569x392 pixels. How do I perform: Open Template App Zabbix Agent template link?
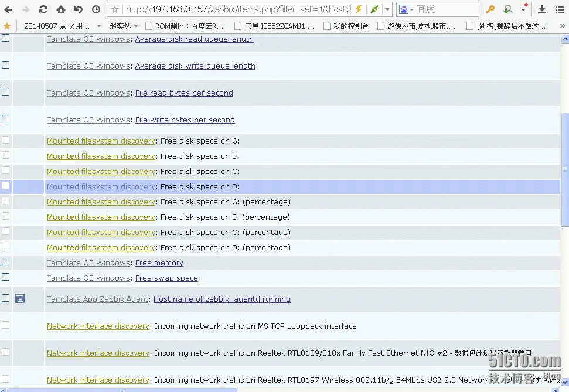coord(98,299)
